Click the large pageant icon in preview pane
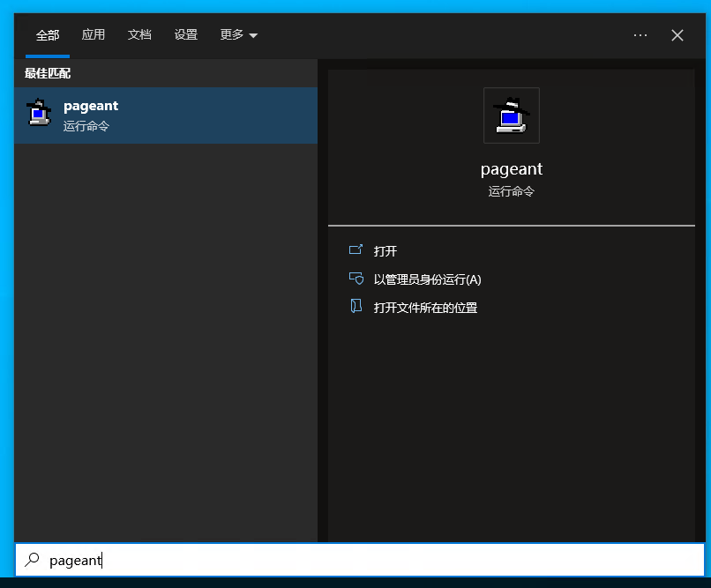The width and height of the screenshot is (711, 588). pyautogui.click(x=511, y=115)
